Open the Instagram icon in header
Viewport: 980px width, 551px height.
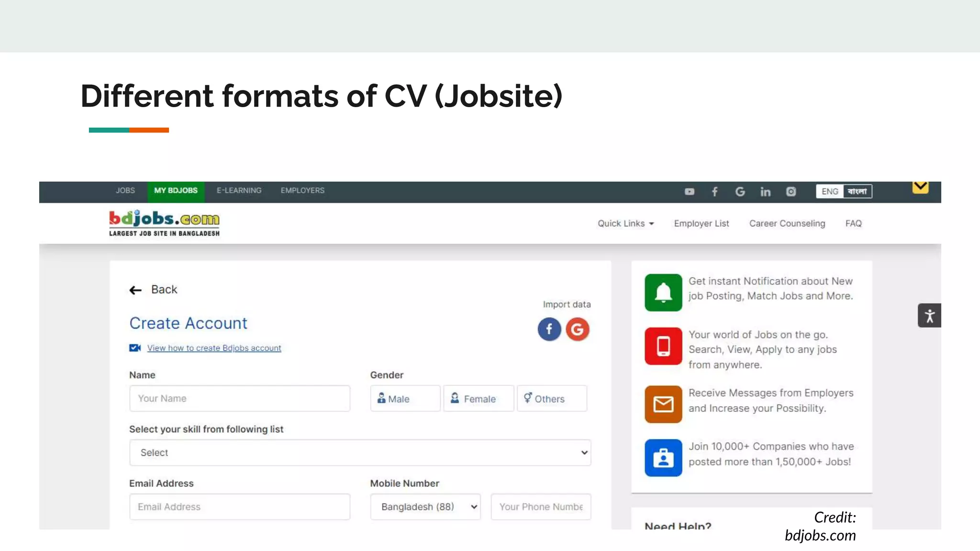click(x=791, y=191)
